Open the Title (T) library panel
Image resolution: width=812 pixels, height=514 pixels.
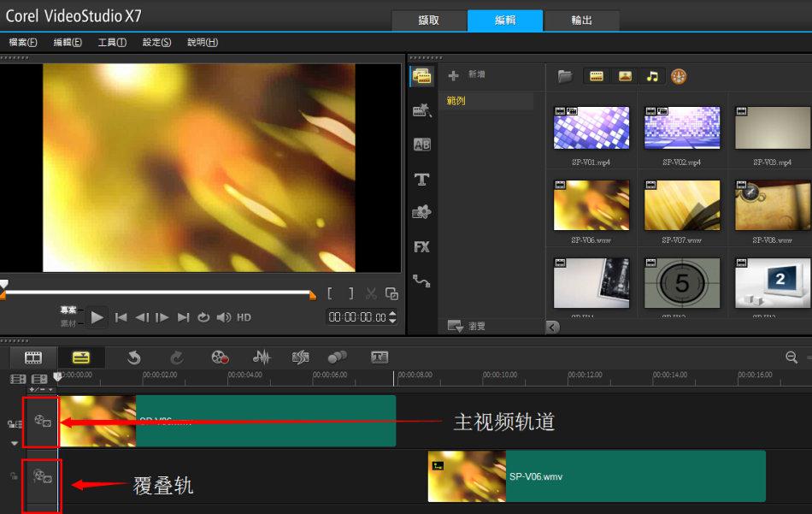coord(421,179)
